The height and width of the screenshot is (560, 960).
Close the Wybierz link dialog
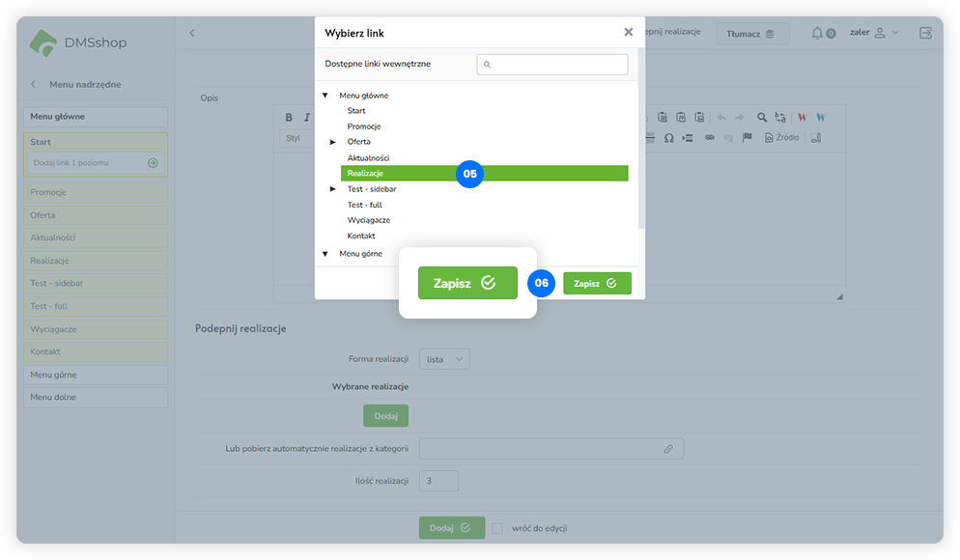click(629, 32)
